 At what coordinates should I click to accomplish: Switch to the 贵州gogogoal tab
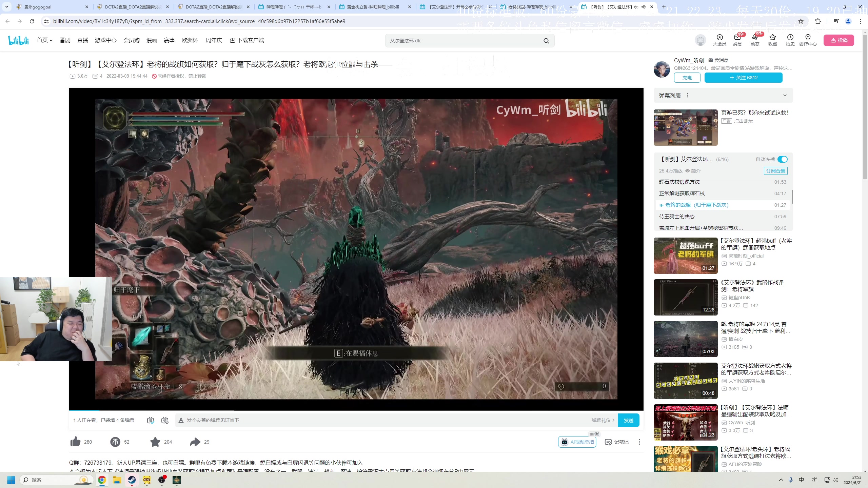click(53, 7)
